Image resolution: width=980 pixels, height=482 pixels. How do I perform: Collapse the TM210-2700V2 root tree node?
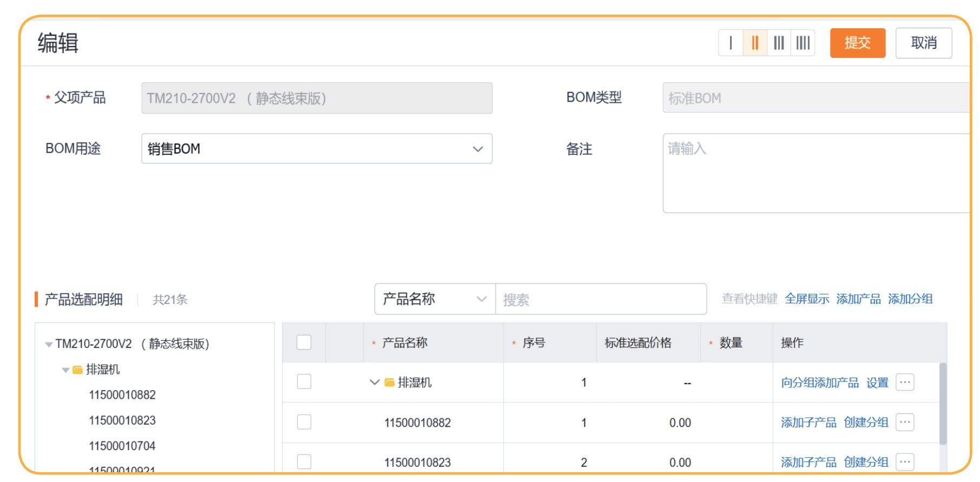click(49, 345)
